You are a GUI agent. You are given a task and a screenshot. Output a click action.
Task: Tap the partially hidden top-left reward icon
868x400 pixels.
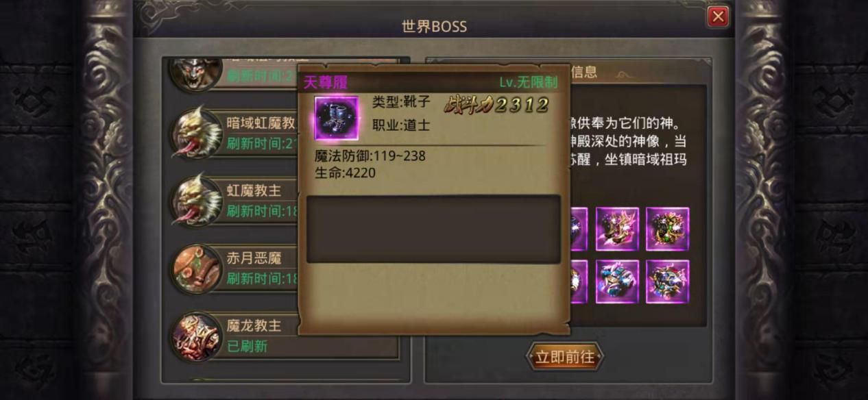(579, 229)
